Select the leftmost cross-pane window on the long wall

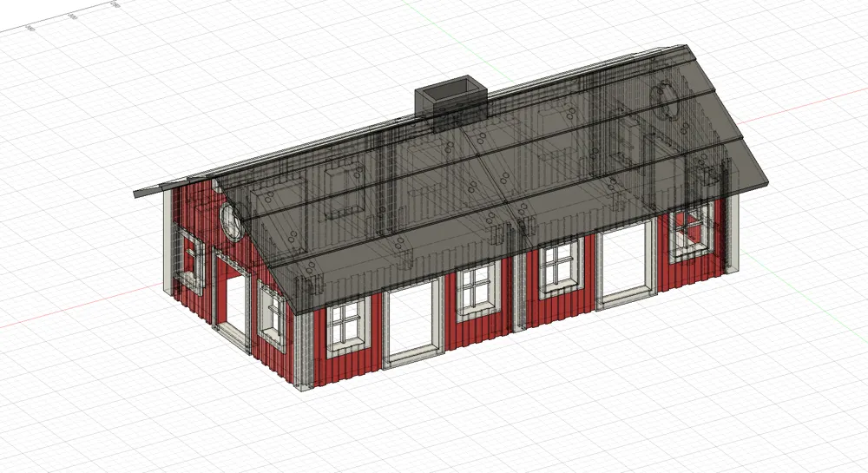tap(348, 327)
